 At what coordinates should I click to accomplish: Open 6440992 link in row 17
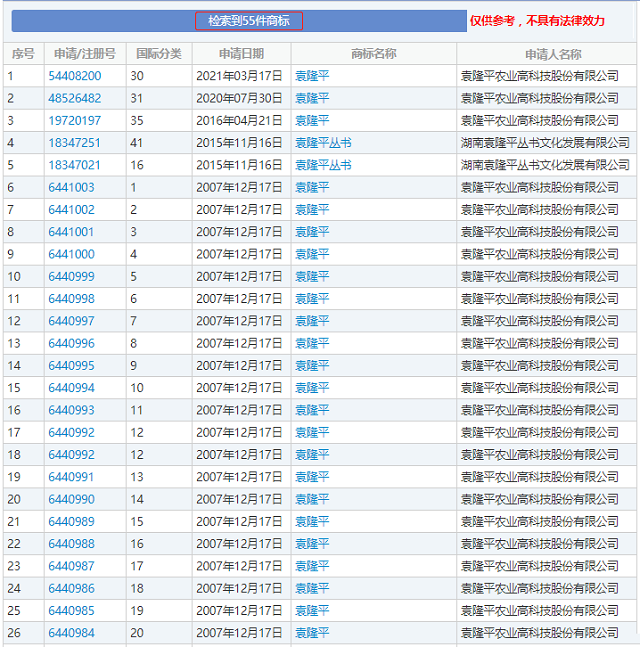[x=71, y=432]
